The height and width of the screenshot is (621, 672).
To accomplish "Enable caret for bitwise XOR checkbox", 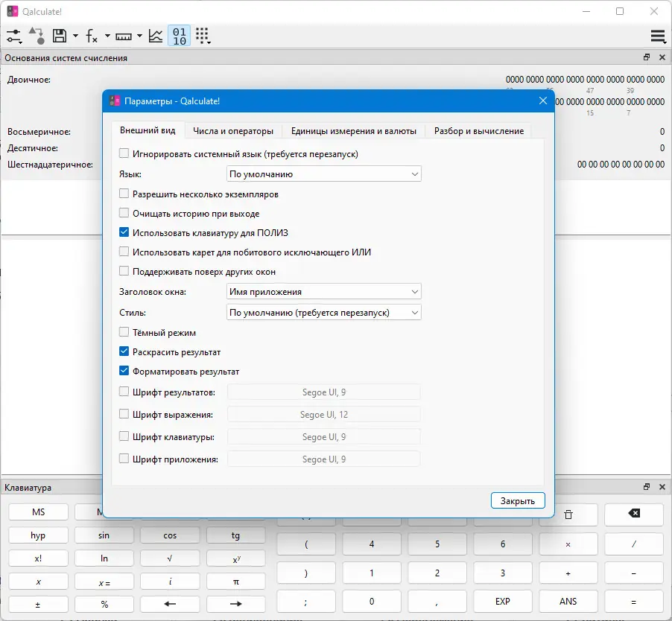I will tap(124, 252).
